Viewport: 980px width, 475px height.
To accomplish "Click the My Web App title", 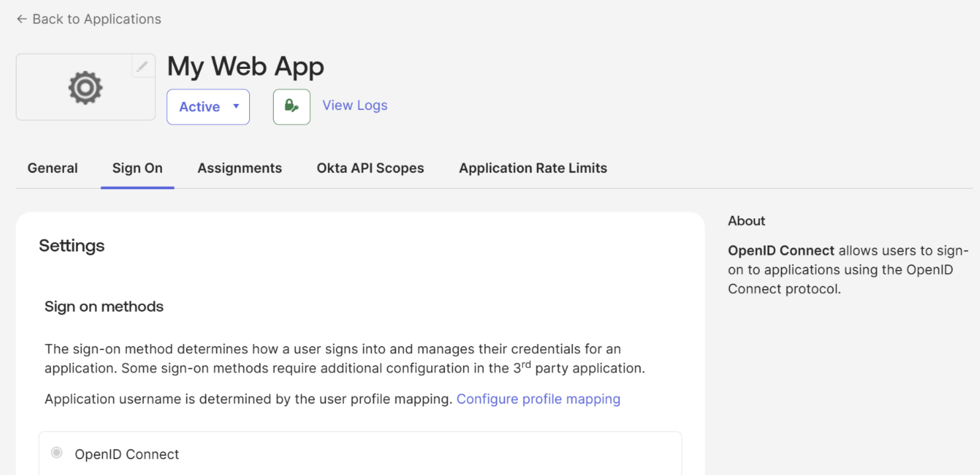I will coord(245,66).
